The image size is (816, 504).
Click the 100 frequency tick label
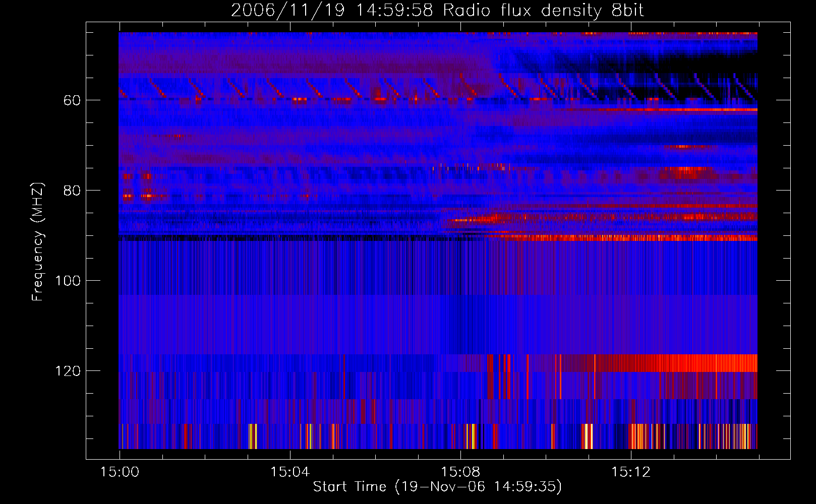tap(68, 281)
